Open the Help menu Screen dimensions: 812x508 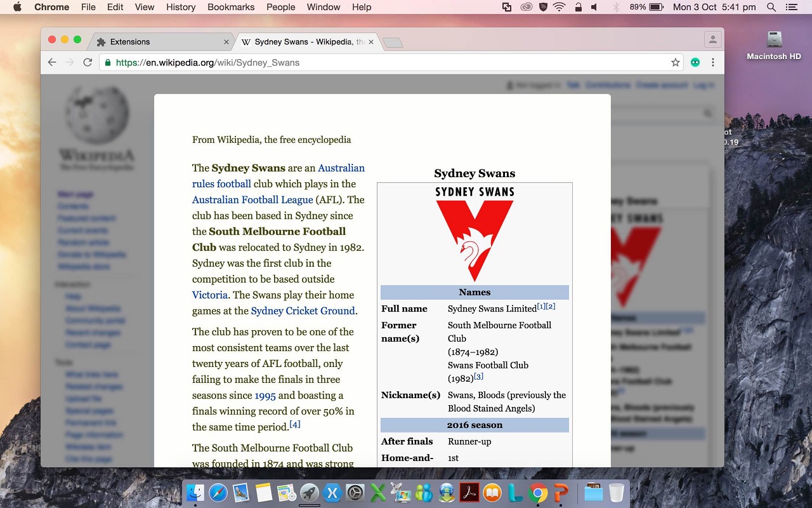tap(362, 7)
